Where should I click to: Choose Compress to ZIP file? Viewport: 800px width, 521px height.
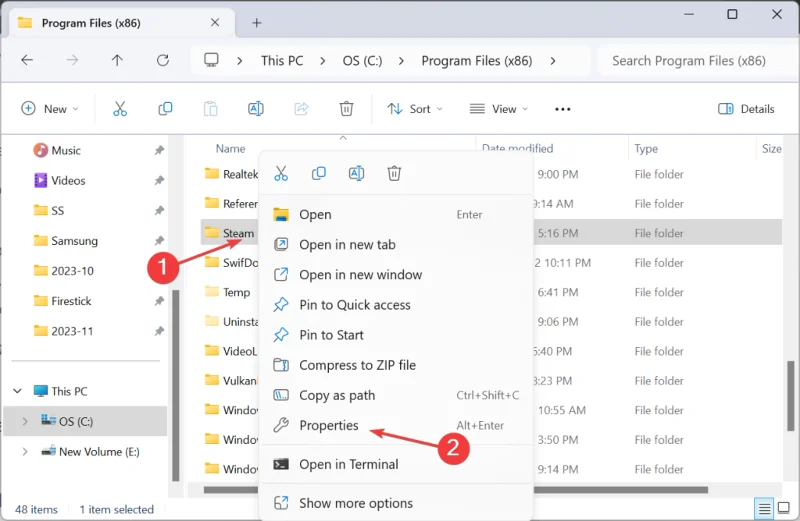click(395, 365)
